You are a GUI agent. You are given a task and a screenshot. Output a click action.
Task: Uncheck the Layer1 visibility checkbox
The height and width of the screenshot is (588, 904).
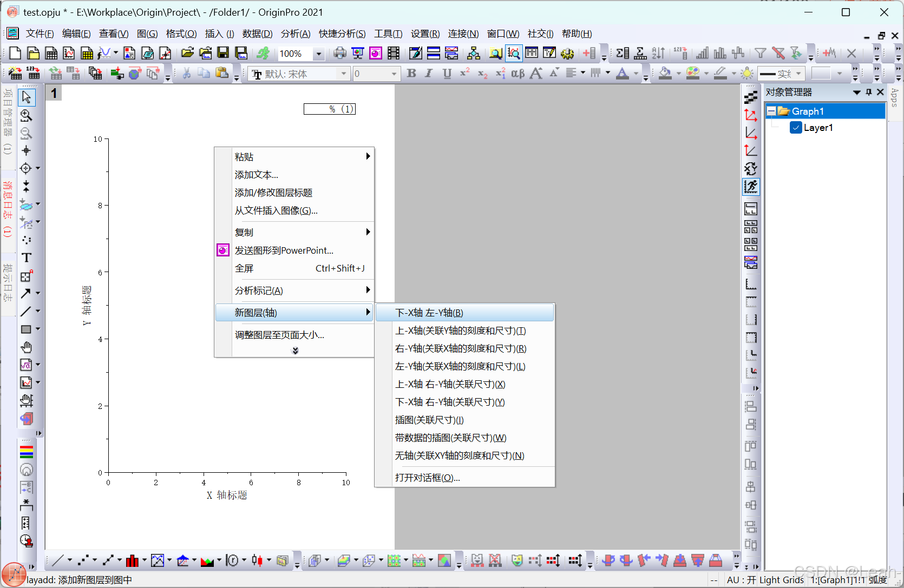tap(796, 128)
